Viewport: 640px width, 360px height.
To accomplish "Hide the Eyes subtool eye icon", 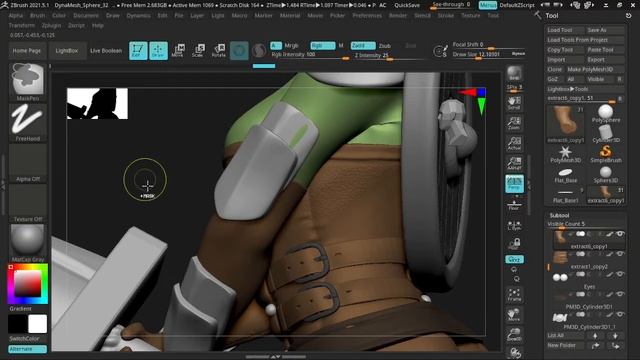I will 620,274.
